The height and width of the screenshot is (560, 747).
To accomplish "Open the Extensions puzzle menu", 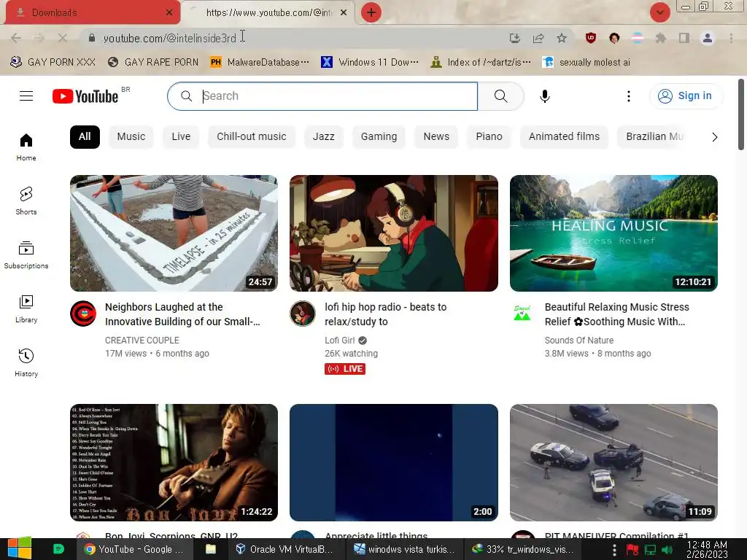I will click(x=661, y=38).
